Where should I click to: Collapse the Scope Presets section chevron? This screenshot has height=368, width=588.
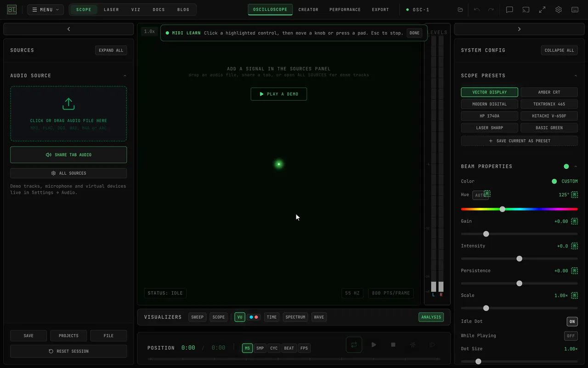(576, 76)
